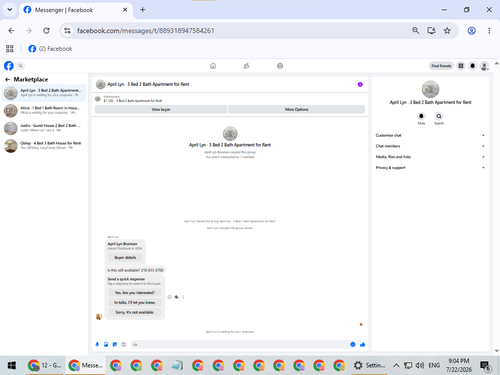Install app icon in address bar
Screen dimensions: 500x375
(x=431, y=31)
